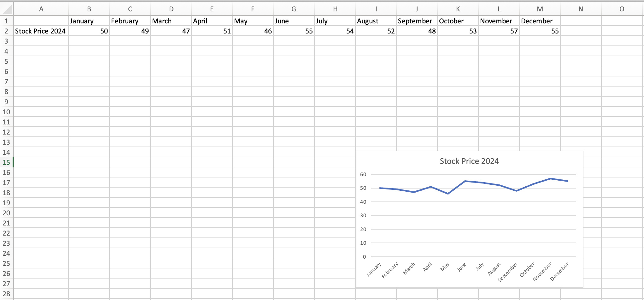
Task: Select the January header cell
Action: 89,21
